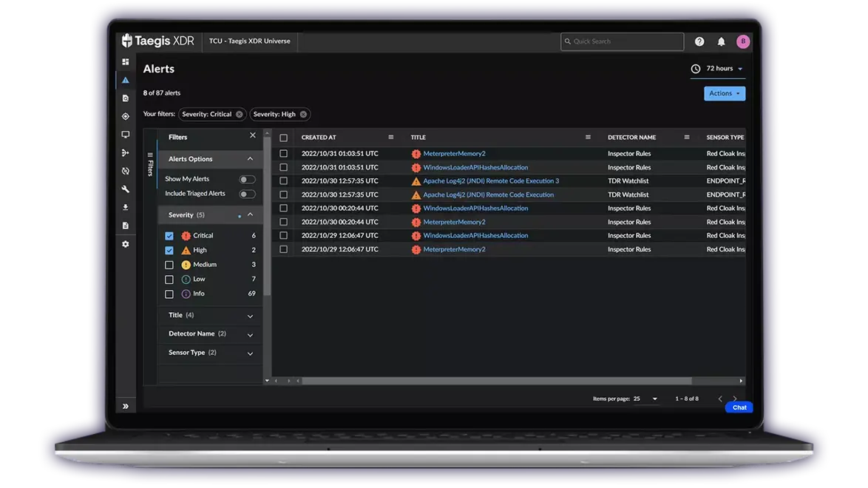This screenshot has height=488, width=868.
Task: Open the document search icon in the sidebar
Action: pyautogui.click(x=126, y=98)
